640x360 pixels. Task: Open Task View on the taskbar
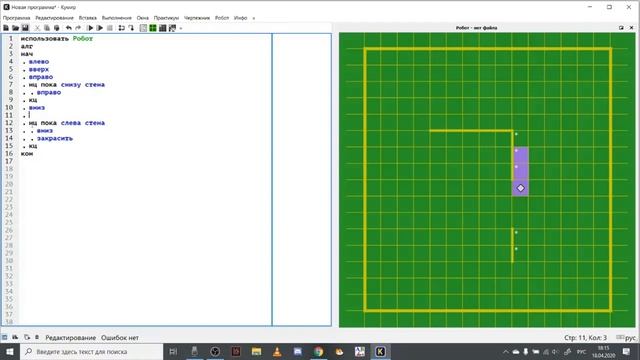coord(173,351)
